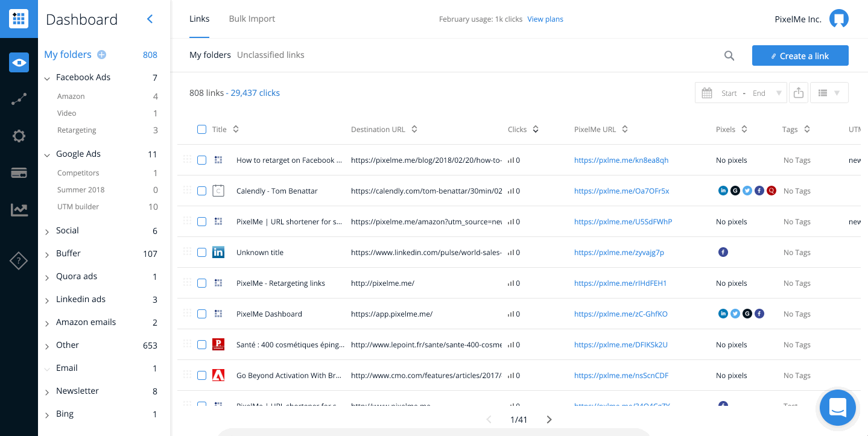Click the export share icon
Image resolution: width=868 pixels, height=436 pixels.
click(799, 93)
